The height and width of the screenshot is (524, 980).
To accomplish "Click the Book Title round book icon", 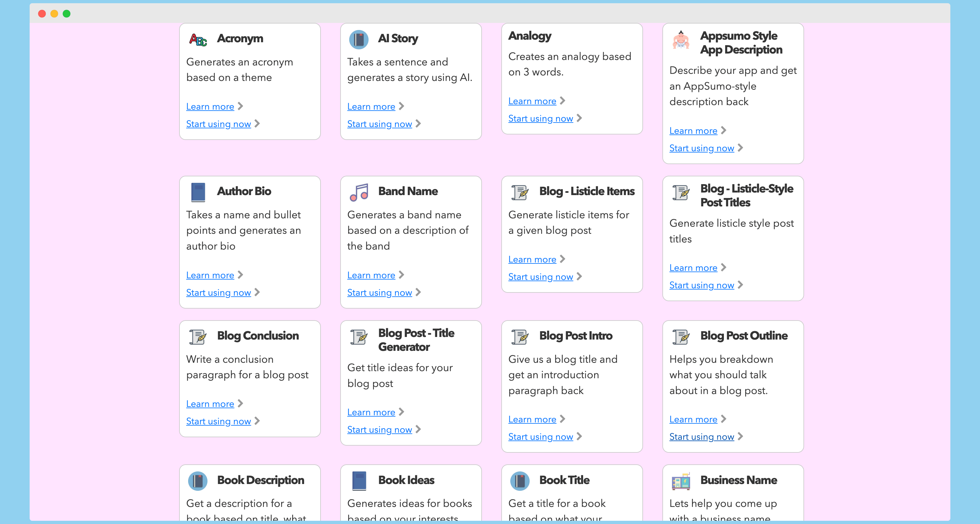I will [x=520, y=480].
